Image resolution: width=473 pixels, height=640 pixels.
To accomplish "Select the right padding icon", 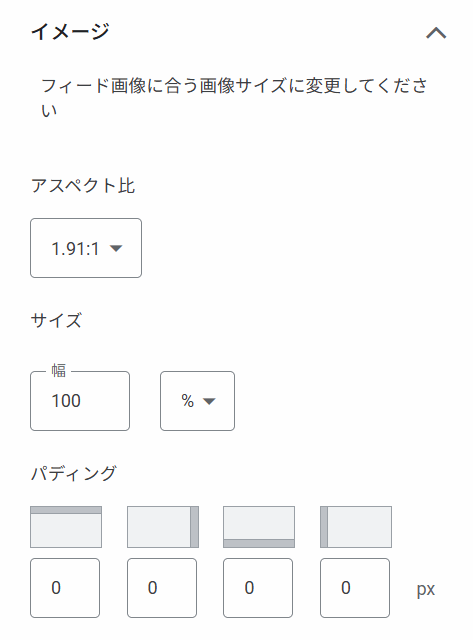I will (163, 527).
